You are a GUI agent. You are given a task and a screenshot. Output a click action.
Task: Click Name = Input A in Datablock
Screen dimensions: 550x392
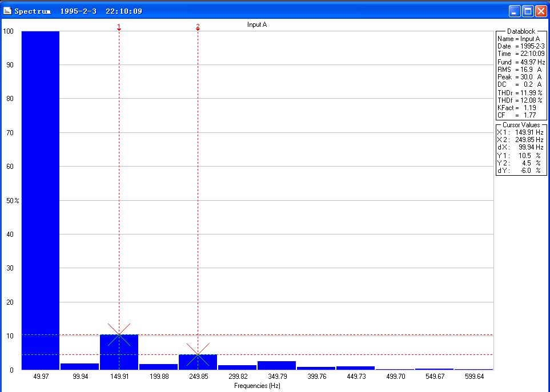pos(519,39)
